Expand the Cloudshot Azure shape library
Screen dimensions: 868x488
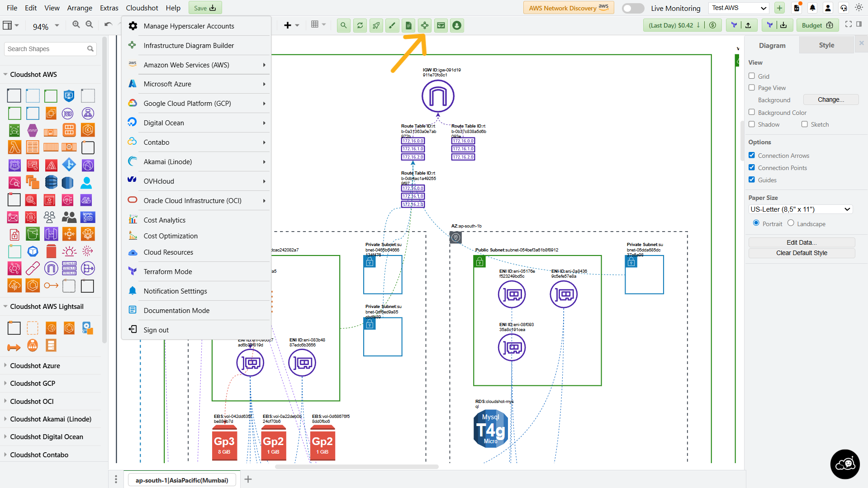35,365
